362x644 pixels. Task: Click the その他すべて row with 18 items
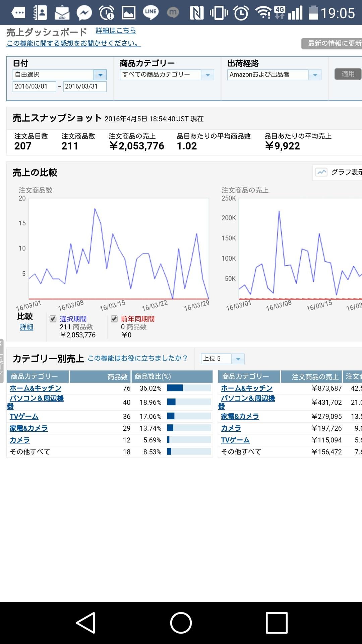tap(110, 452)
